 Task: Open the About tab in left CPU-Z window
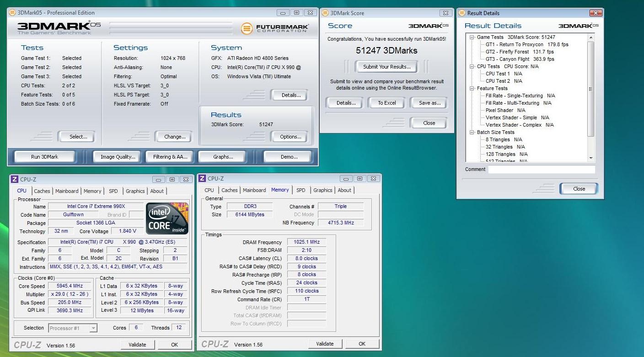[157, 191]
